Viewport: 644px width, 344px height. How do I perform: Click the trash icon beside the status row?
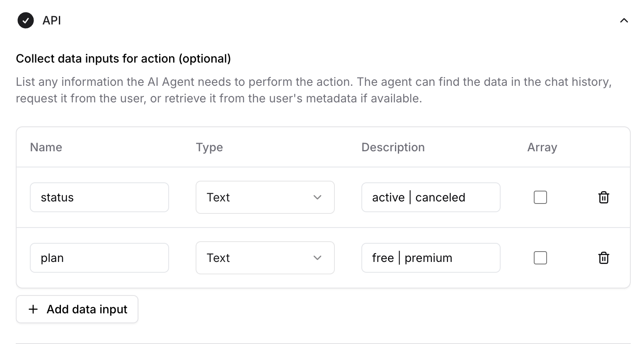[604, 197]
